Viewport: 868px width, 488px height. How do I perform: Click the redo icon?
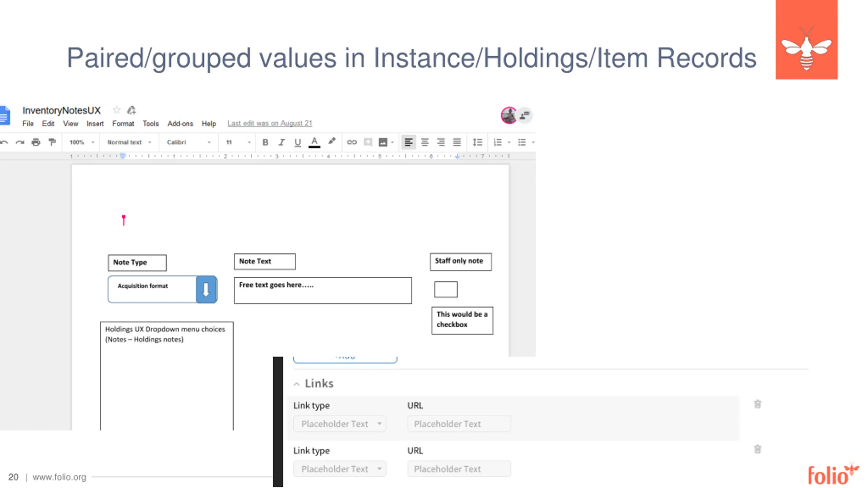20,142
